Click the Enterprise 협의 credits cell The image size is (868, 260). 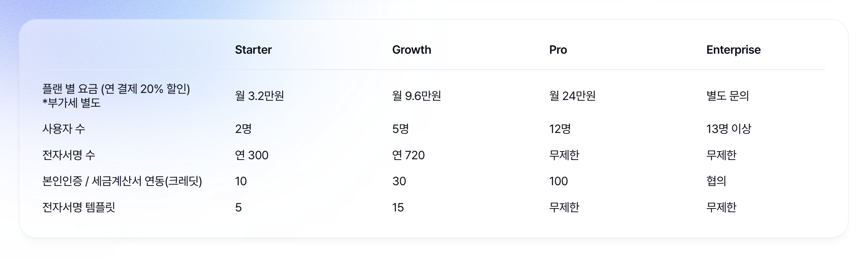point(716,181)
